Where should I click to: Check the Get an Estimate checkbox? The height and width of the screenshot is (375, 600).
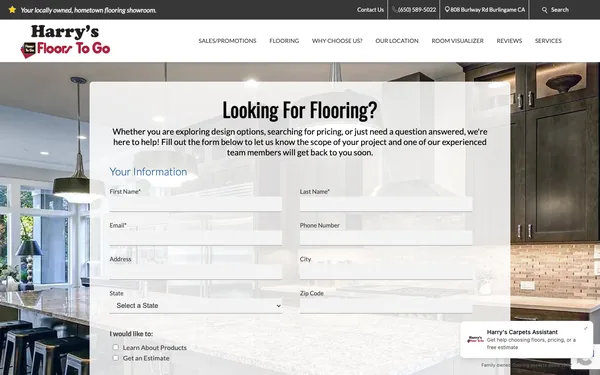point(116,358)
